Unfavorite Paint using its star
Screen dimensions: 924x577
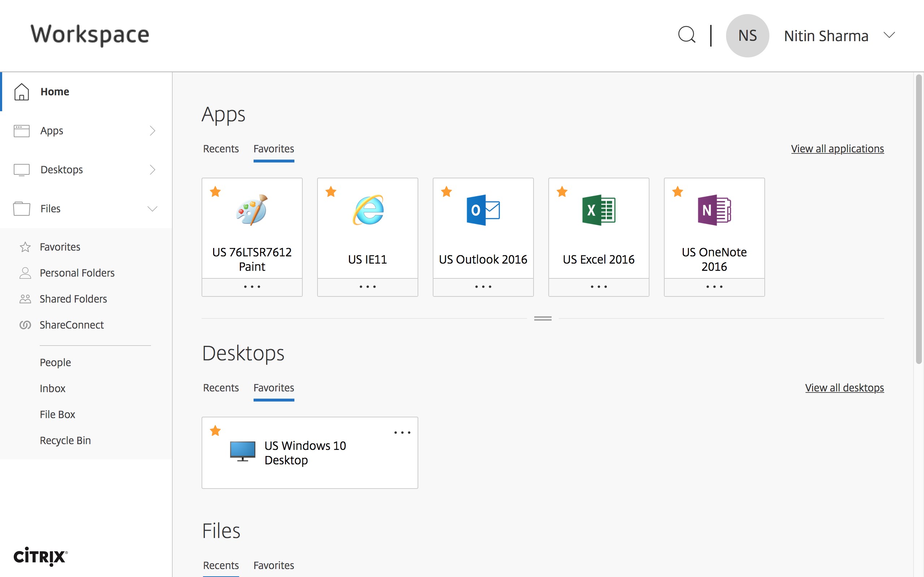pos(215,192)
